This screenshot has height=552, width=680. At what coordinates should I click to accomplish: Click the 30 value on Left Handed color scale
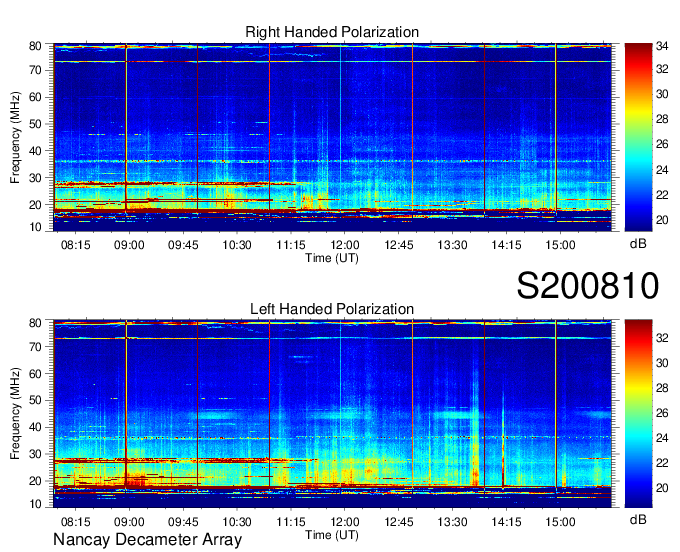662,363
